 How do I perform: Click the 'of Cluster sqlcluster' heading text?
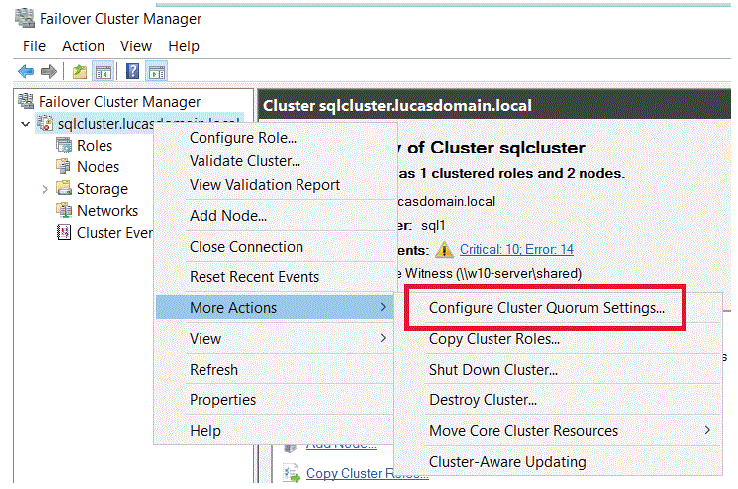click(496, 148)
